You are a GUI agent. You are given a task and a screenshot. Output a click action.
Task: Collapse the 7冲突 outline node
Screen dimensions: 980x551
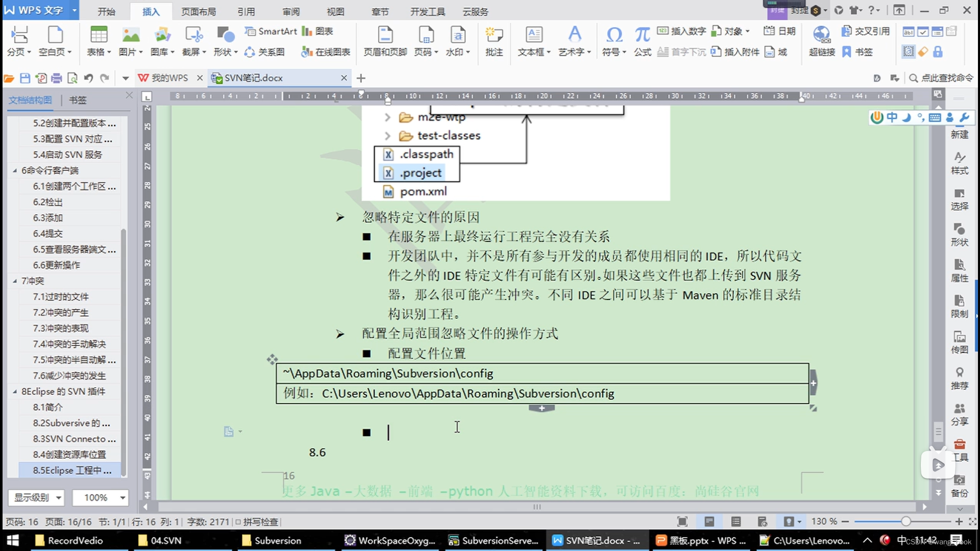coord(14,281)
